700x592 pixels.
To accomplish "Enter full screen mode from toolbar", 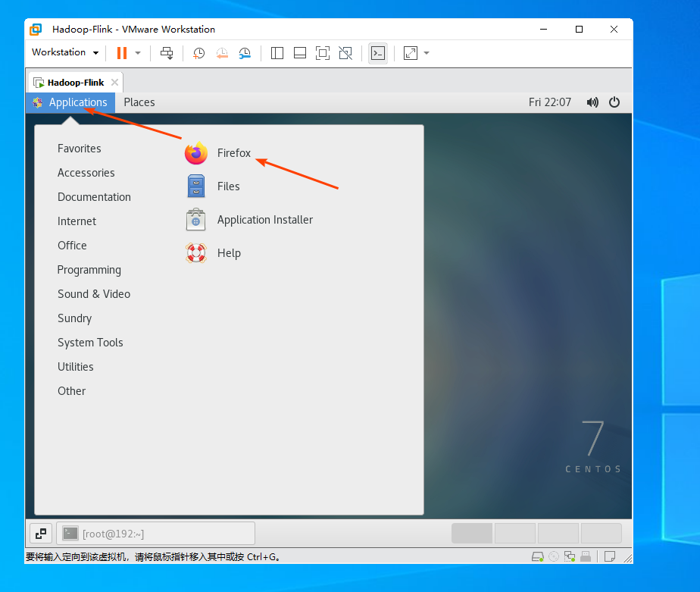I will 323,53.
